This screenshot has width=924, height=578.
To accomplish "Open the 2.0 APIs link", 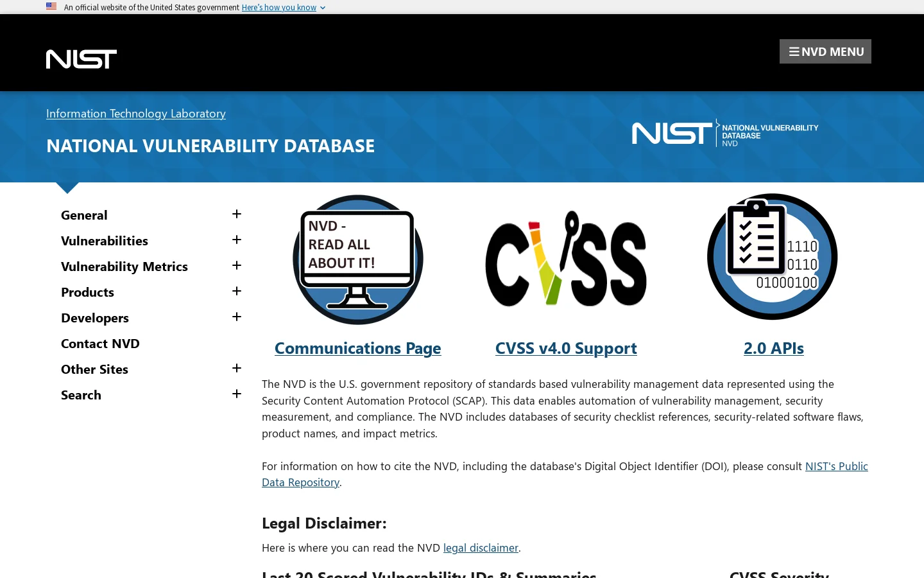I will 774,348.
